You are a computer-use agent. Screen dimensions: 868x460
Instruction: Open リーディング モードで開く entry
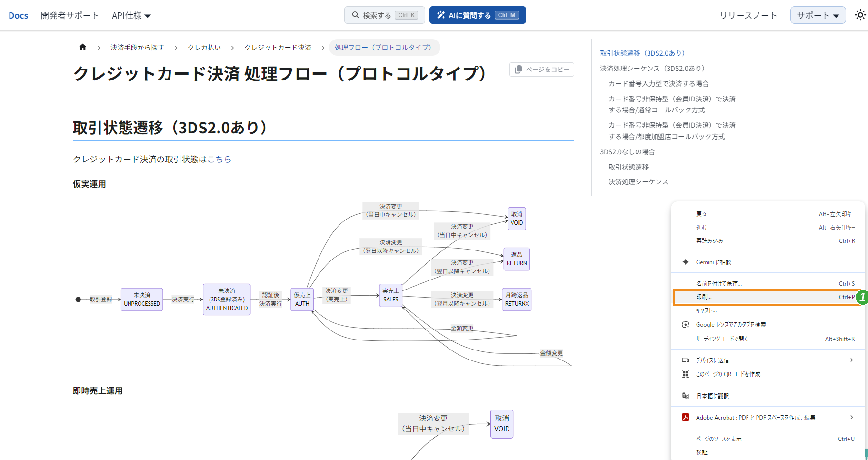coord(768,339)
